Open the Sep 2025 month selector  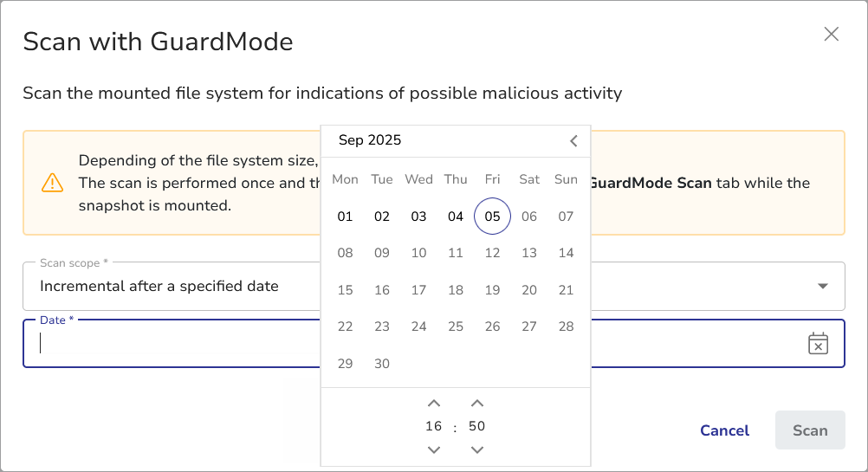click(x=370, y=140)
